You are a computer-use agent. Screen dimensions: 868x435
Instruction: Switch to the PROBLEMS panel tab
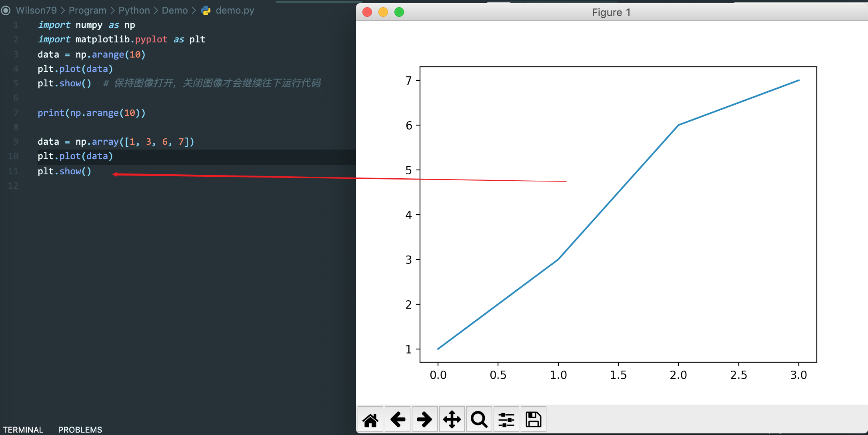[80, 429]
